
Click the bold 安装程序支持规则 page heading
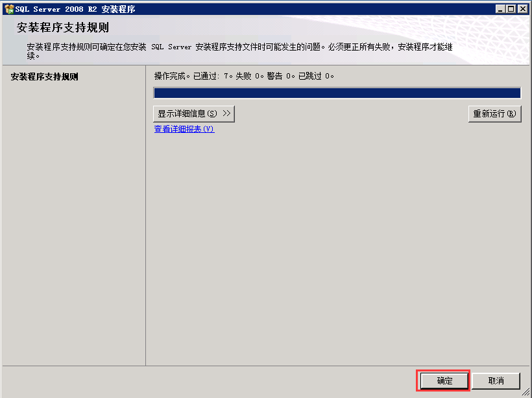point(63,28)
